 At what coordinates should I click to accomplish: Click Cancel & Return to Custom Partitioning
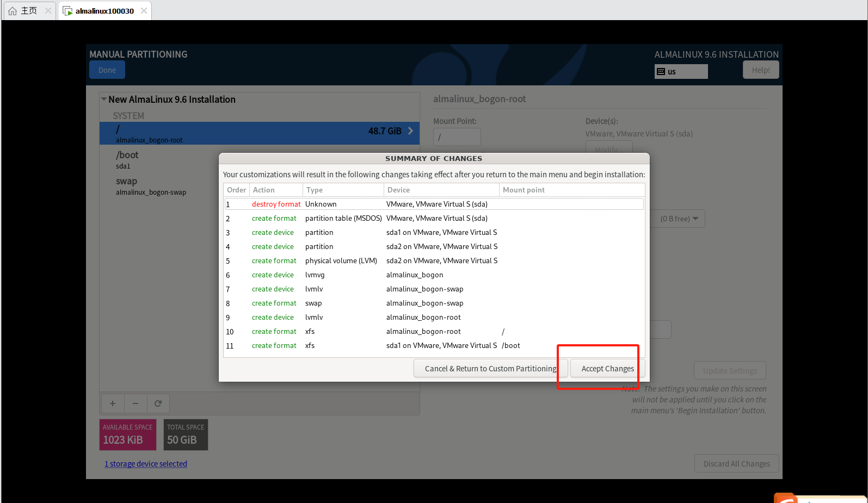coord(490,368)
